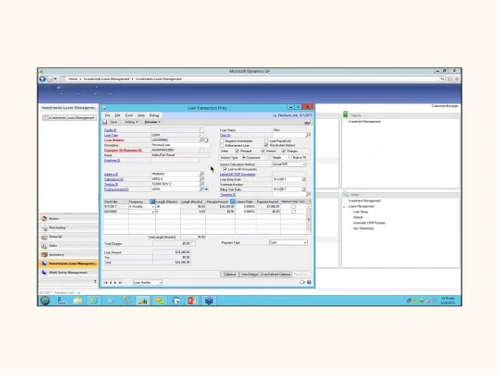This screenshot has width=500, height=375.
Task: Click the Facility ID link
Action: [x=110, y=130]
